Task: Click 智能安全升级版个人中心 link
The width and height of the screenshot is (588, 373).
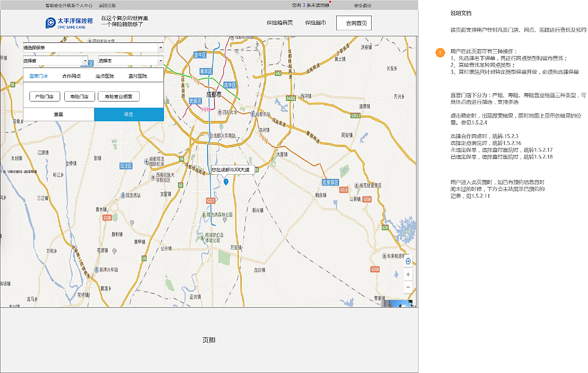Action: click(x=69, y=6)
